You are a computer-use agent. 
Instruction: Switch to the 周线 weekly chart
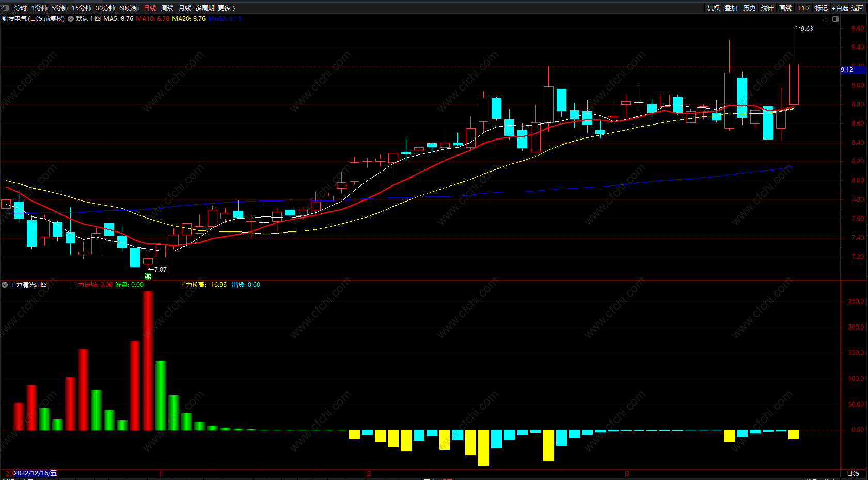[x=167, y=8]
